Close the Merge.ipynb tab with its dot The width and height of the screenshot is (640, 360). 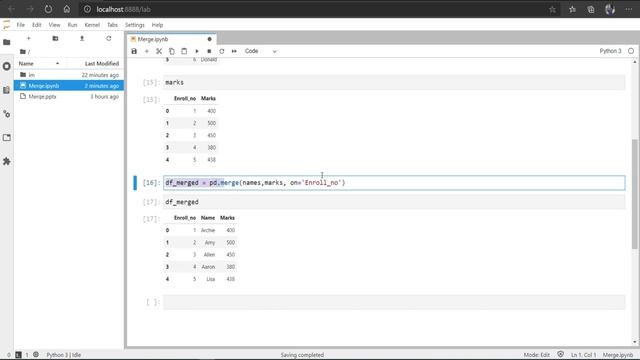(x=209, y=39)
